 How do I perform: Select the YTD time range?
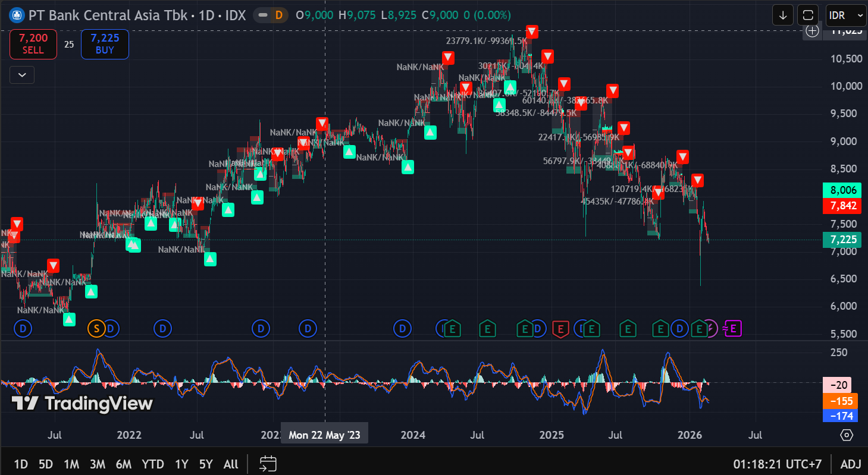153,464
